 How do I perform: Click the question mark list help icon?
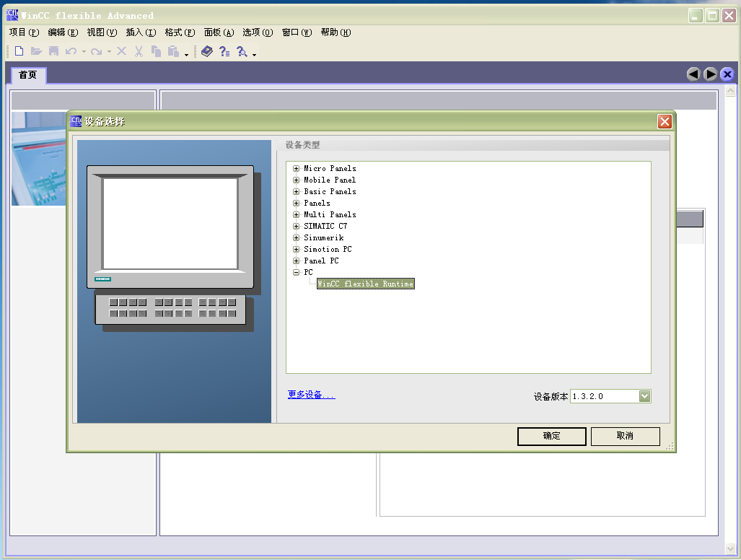pos(224,51)
